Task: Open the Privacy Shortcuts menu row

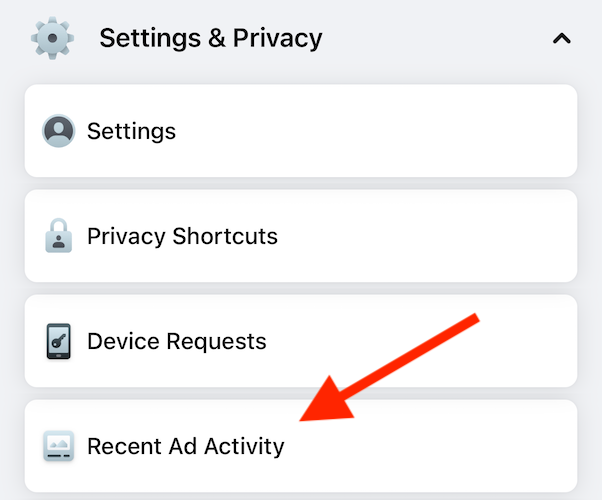Action: click(300, 236)
